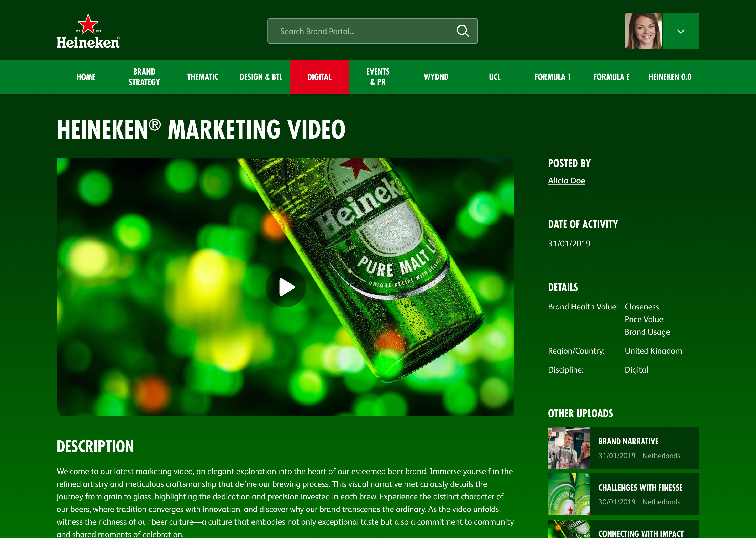Open the HEINEKEN 0.0 page

pyautogui.click(x=670, y=77)
